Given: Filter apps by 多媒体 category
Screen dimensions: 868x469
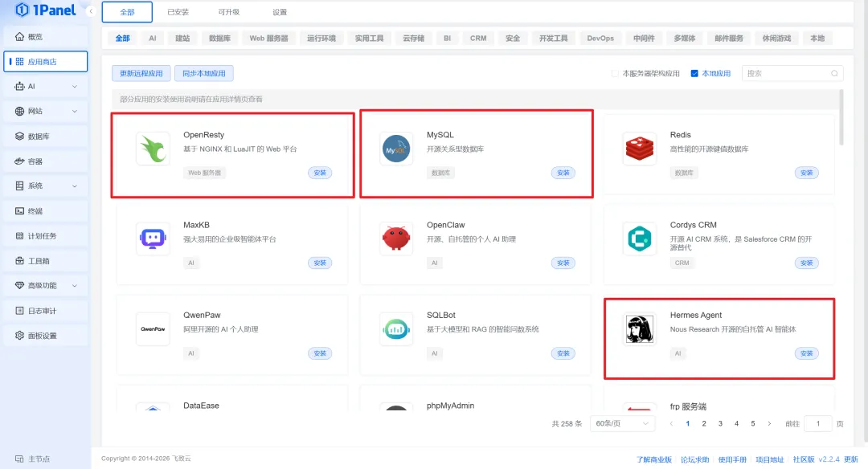Looking at the screenshot, I should point(684,39).
